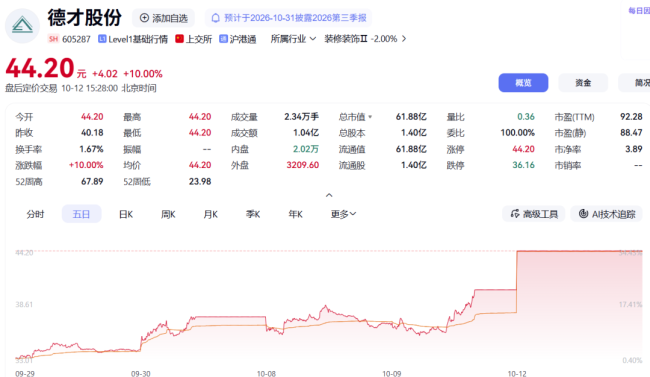
Task: Click the 量比 value 0.36
Action: [526, 117]
